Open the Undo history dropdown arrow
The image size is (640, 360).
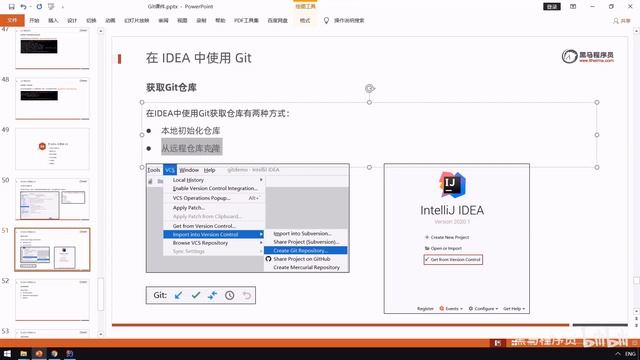pos(30,7)
